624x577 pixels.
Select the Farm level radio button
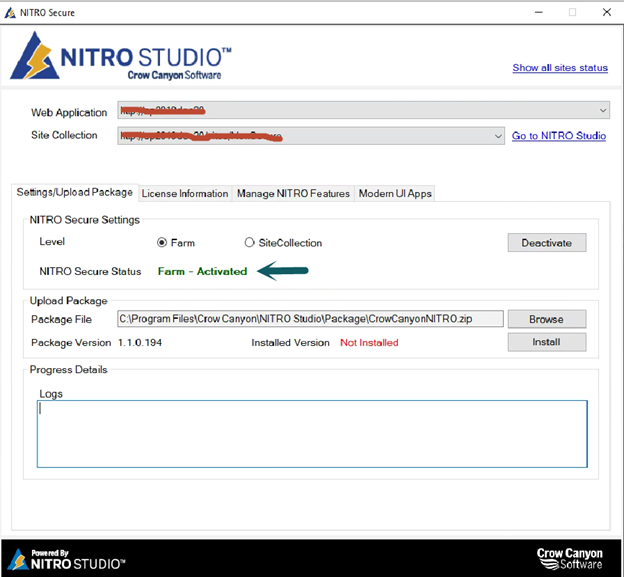tap(162, 243)
